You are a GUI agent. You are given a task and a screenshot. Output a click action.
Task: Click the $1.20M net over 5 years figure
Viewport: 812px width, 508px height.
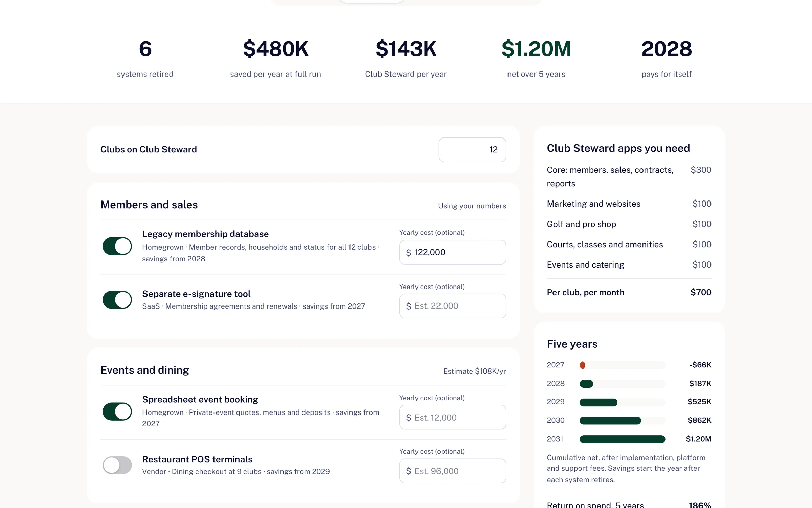(x=536, y=49)
